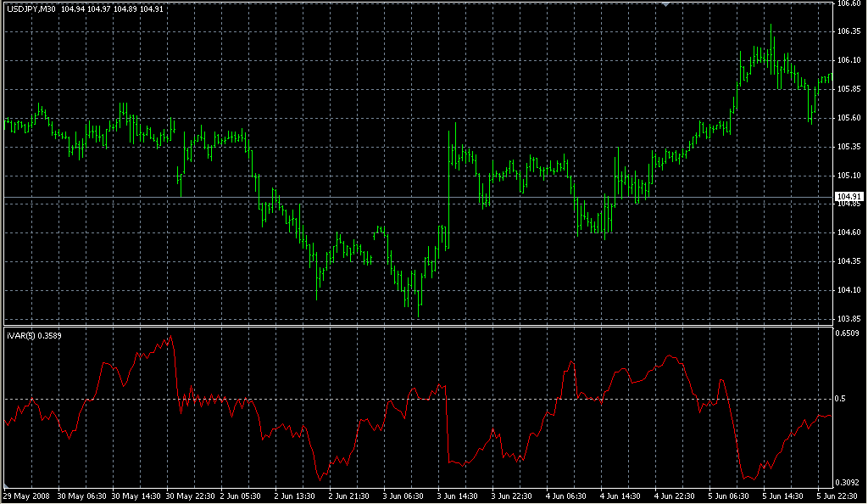The width and height of the screenshot is (868, 504).
Task: Click the 105.35 price scale label
Action: click(849, 147)
